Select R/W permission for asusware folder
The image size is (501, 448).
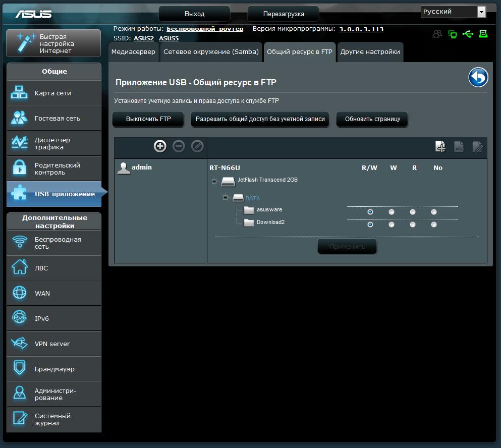[x=370, y=212]
